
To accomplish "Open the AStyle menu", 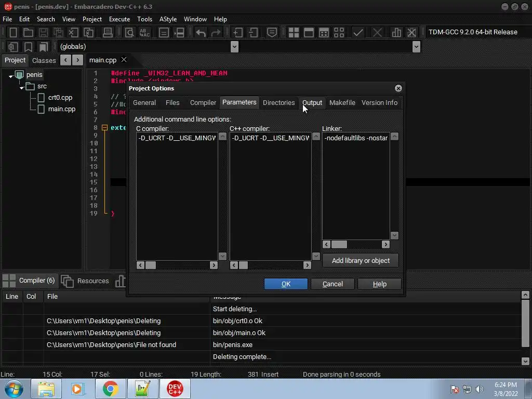I will pyautogui.click(x=168, y=19).
